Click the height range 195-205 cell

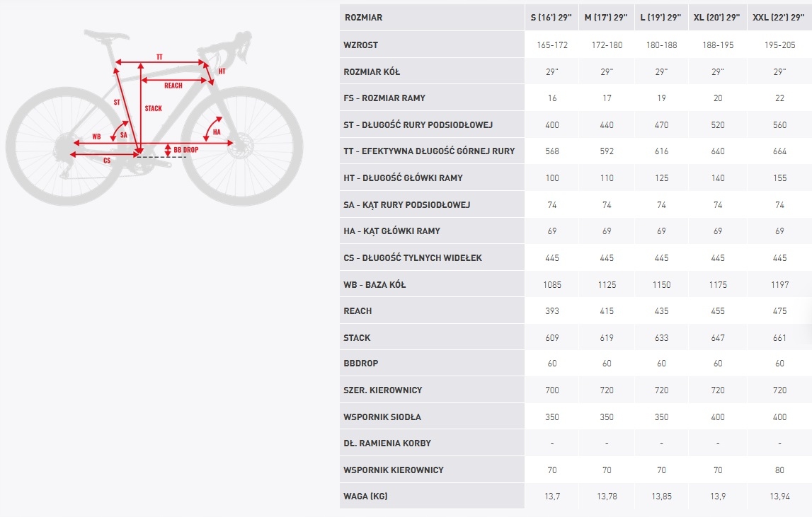[779, 45]
